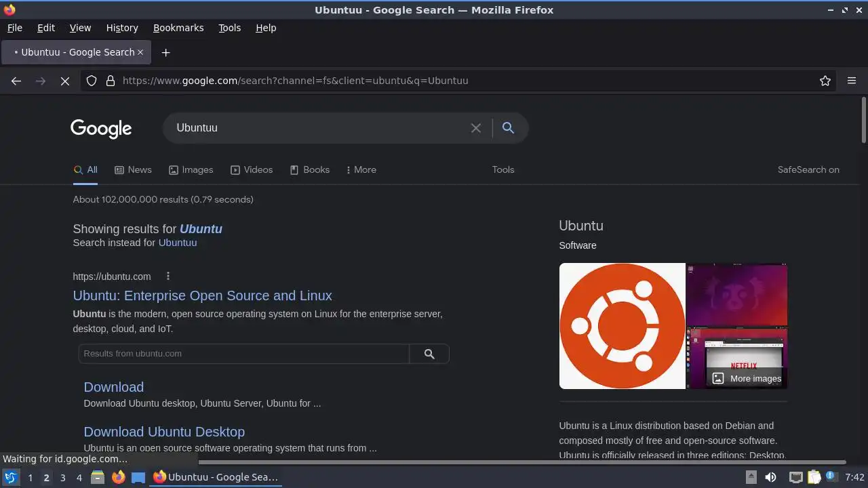
Task: Close the Ubuntuu Google Search tab
Action: [x=140, y=52]
